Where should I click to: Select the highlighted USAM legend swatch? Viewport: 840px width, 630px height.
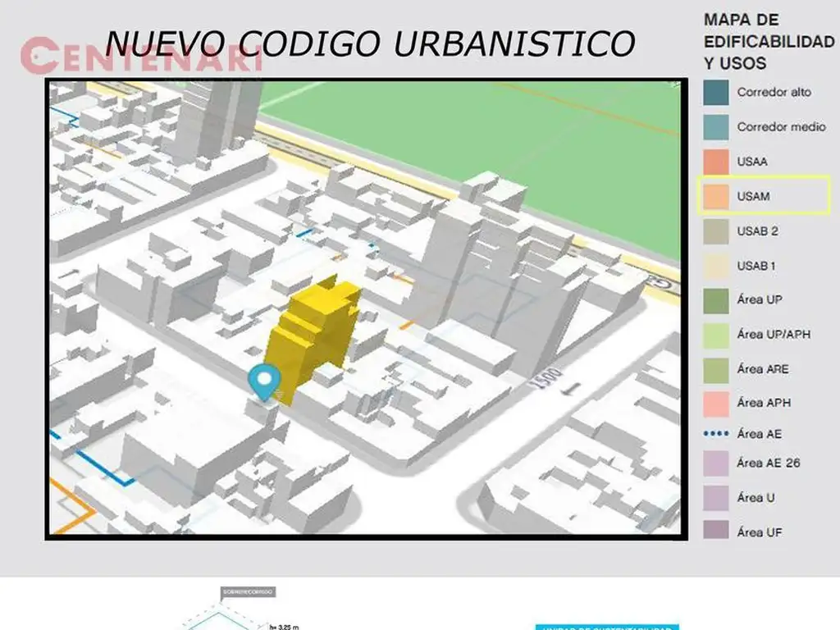tap(716, 196)
